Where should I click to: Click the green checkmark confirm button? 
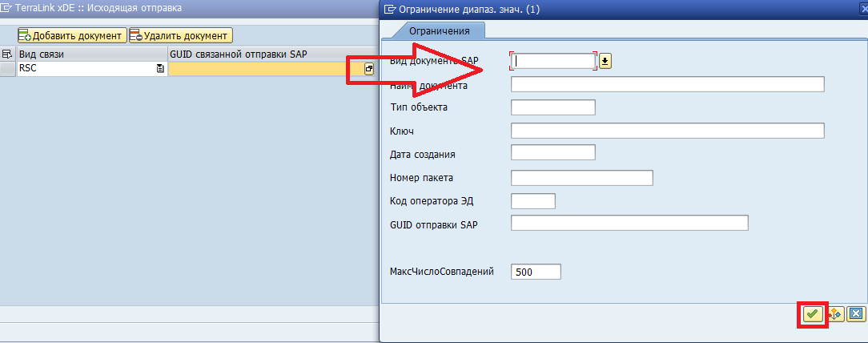pyautogui.click(x=813, y=314)
